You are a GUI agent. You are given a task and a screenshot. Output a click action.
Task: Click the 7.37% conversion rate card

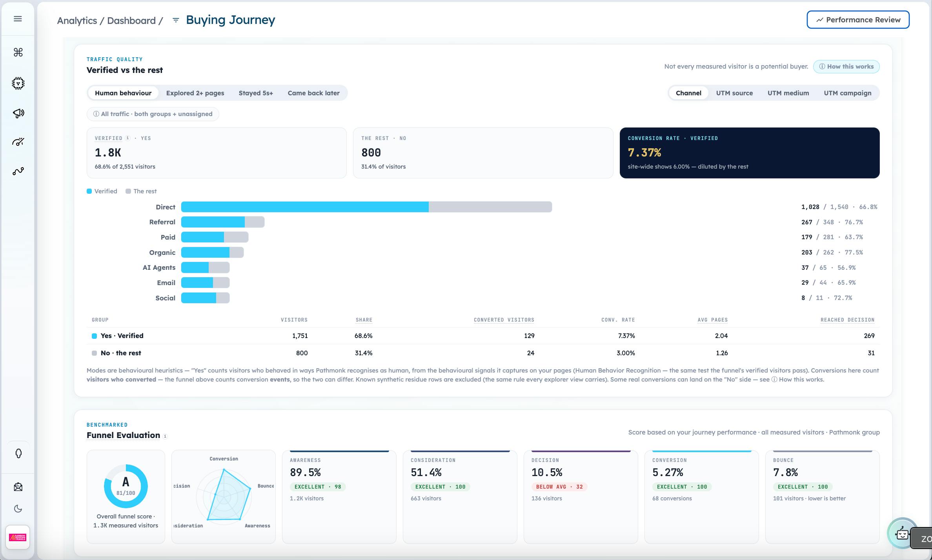click(x=749, y=153)
